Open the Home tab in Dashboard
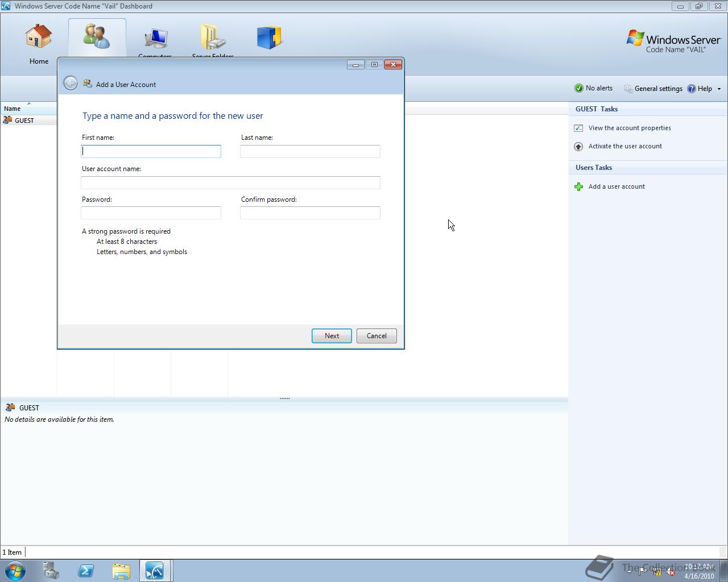The height and width of the screenshot is (582, 728). tap(39, 44)
